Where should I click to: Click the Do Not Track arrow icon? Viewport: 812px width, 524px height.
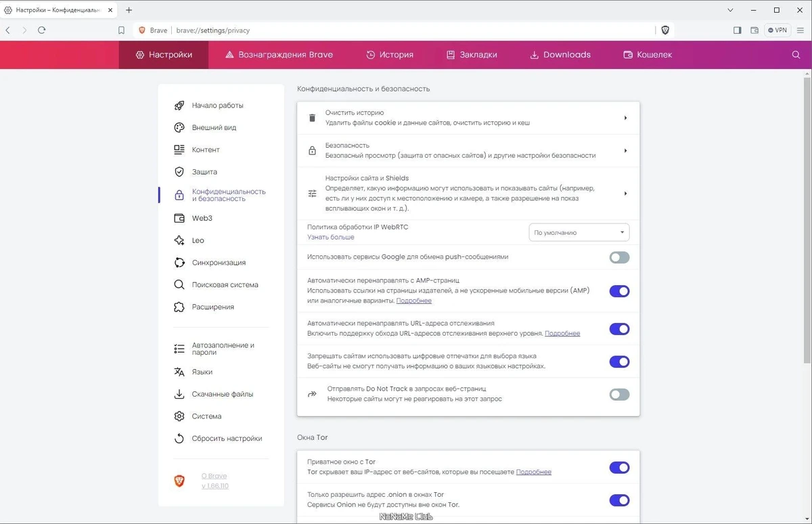coord(313,394)
